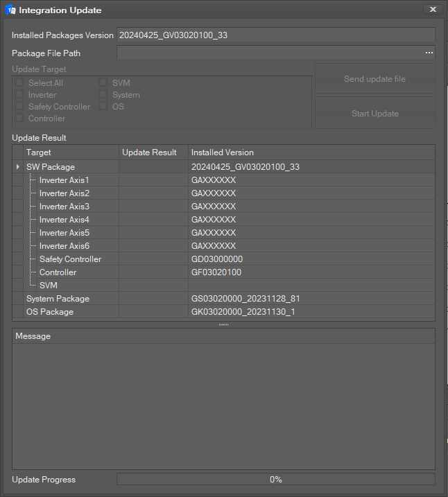This screenshot has width=448, height=497.
Task: Collapse the SW Package tree row arrow
Action: (x=18, y=167)
